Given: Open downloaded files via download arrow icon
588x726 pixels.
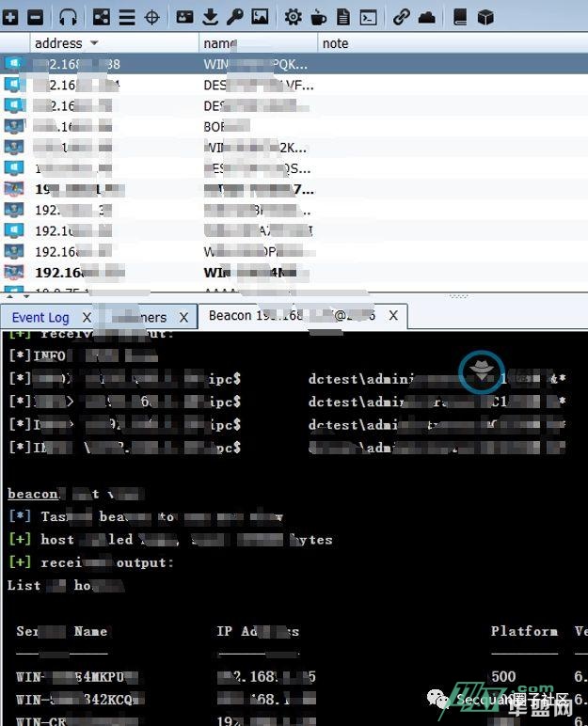Looking at the screenshot, I should point(210,17).
